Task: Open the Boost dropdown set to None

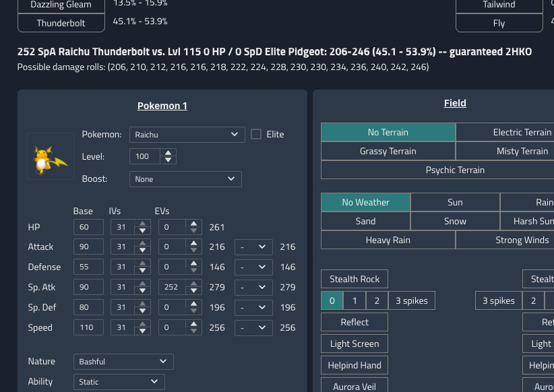Action: [x=185, y=179]
